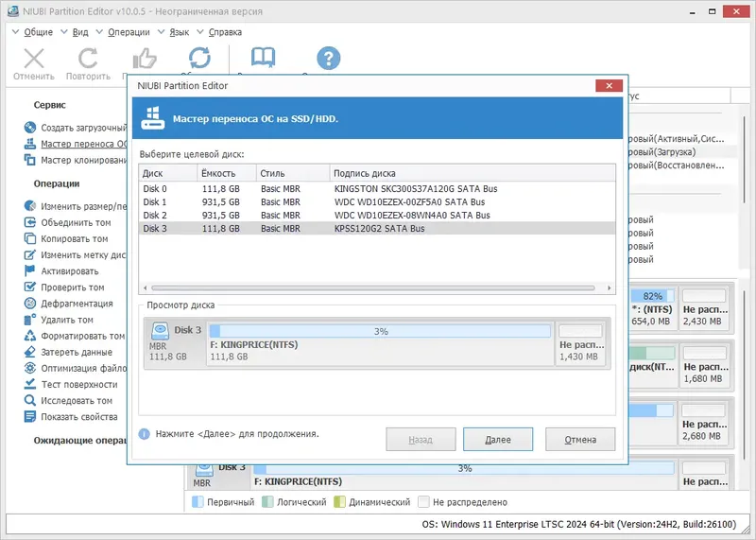
Task: Click the Логический legend color swatch
Action: (267, 502)
